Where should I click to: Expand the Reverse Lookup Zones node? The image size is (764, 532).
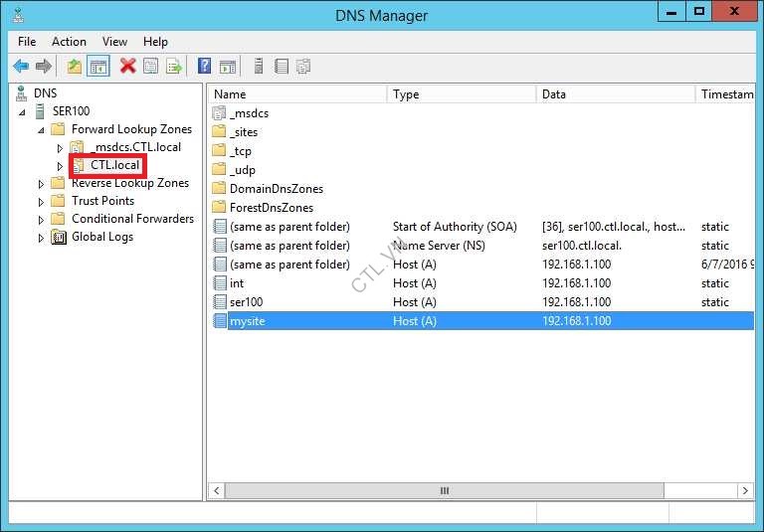(x=42, y=183)
